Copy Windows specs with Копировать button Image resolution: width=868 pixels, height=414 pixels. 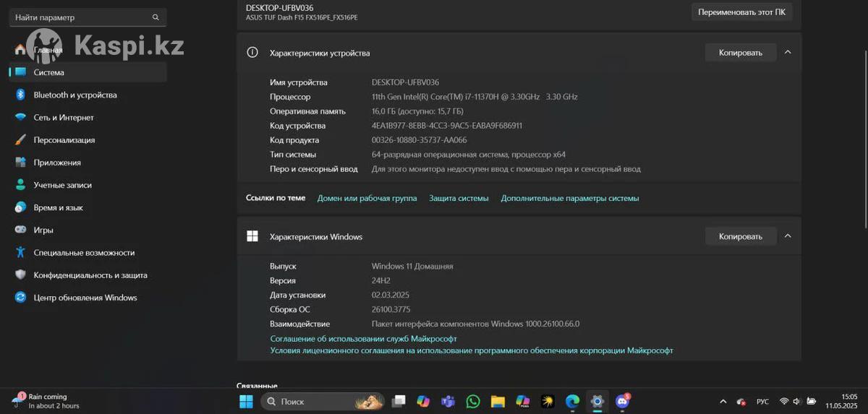(x=741, y=236)
